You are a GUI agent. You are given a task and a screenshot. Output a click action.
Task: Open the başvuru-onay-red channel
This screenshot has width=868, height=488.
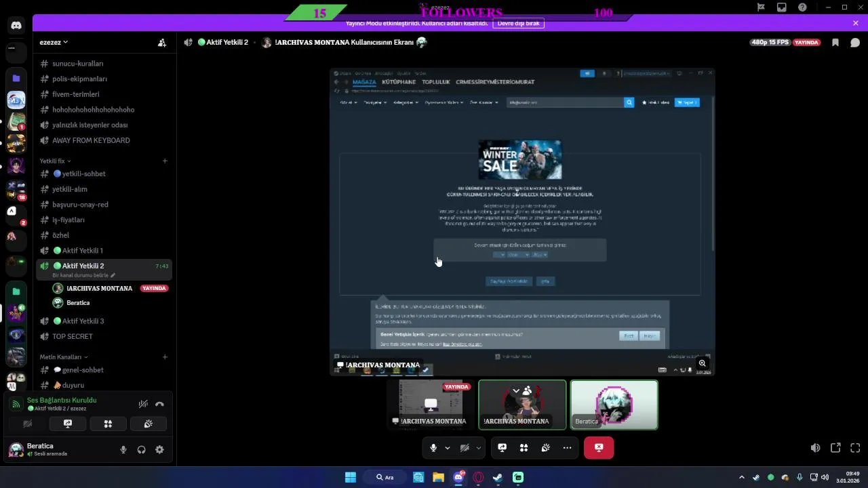click(x=104, y=205)
